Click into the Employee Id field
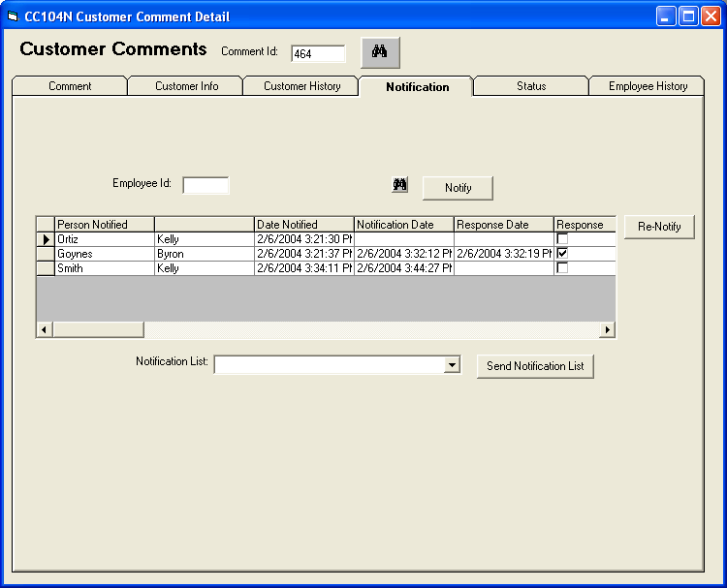This screenshot has width=727, height=588. pyautogui.click(x=205, y=185)
